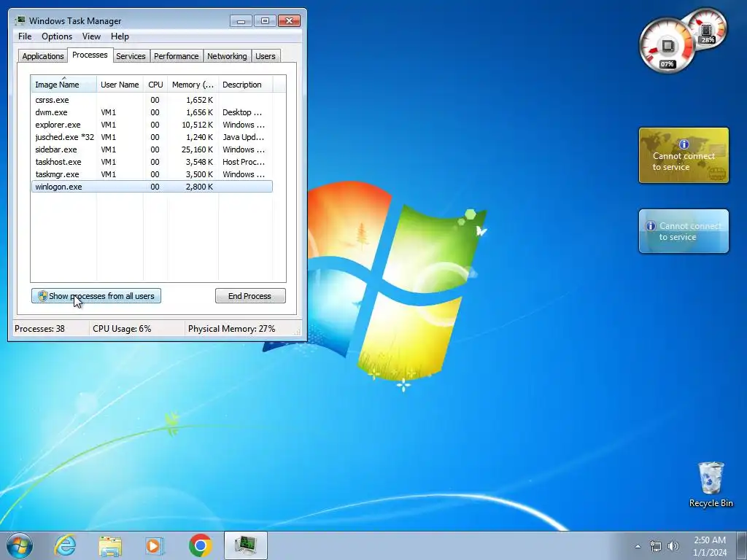This screenshot has width=747, height=560.
Task: Launch Internet Explorer from the taskbar
Action: coord(65,545)
